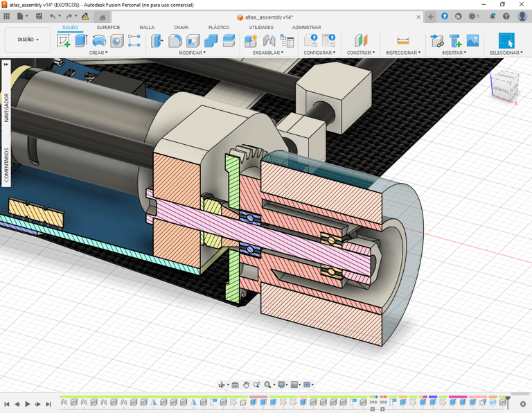Expand the Ensamblar dropdown menu
Screen dimensions: 532x413
(x=267, y=53)
